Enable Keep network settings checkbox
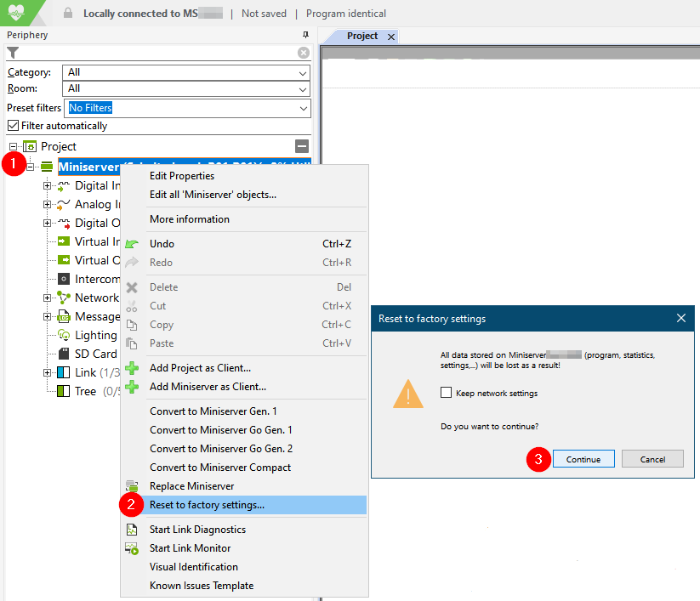This screenshot has width=700, height=601. click(446, 393)
